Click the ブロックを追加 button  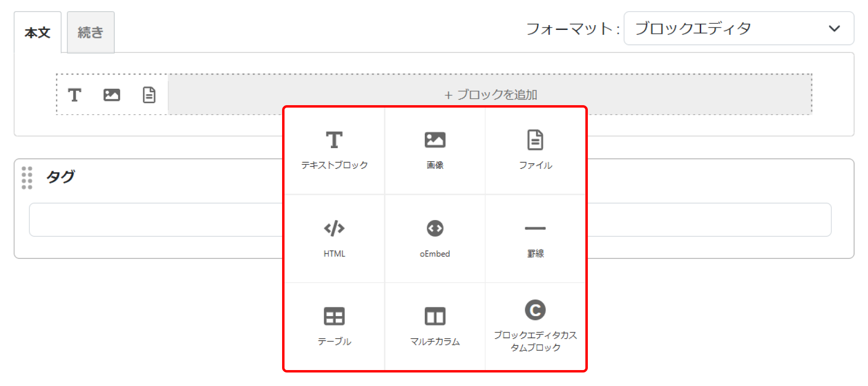[490, 95]
